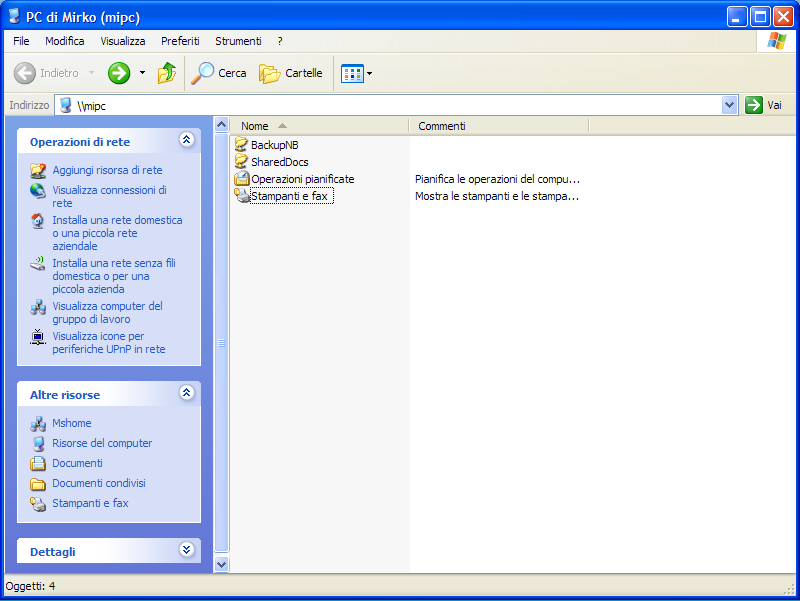This screenshot has width=800, height=601.
Task: Click the home network house icon
Action: coord(38,220)
